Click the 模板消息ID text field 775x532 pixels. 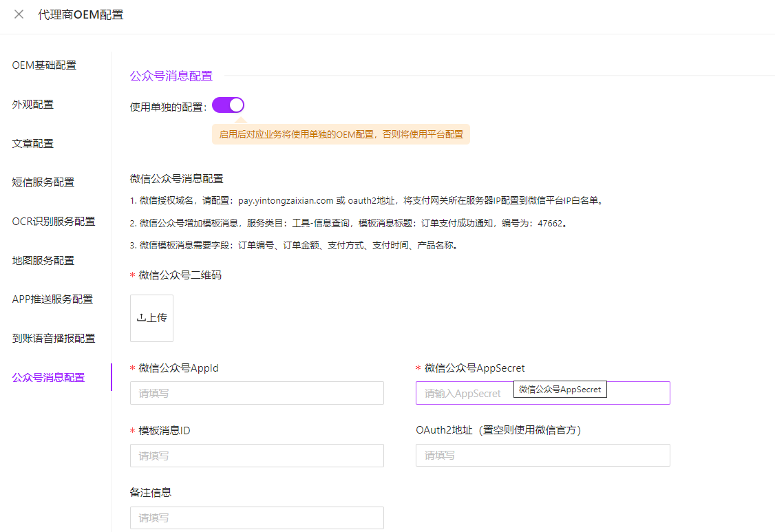[257, 456]
